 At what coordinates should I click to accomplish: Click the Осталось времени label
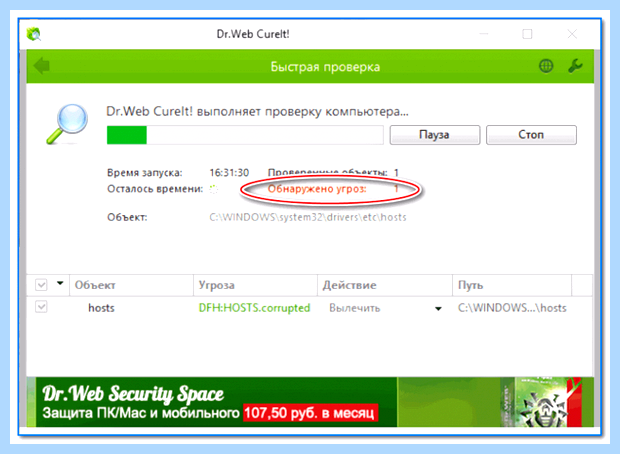[155, 189]
